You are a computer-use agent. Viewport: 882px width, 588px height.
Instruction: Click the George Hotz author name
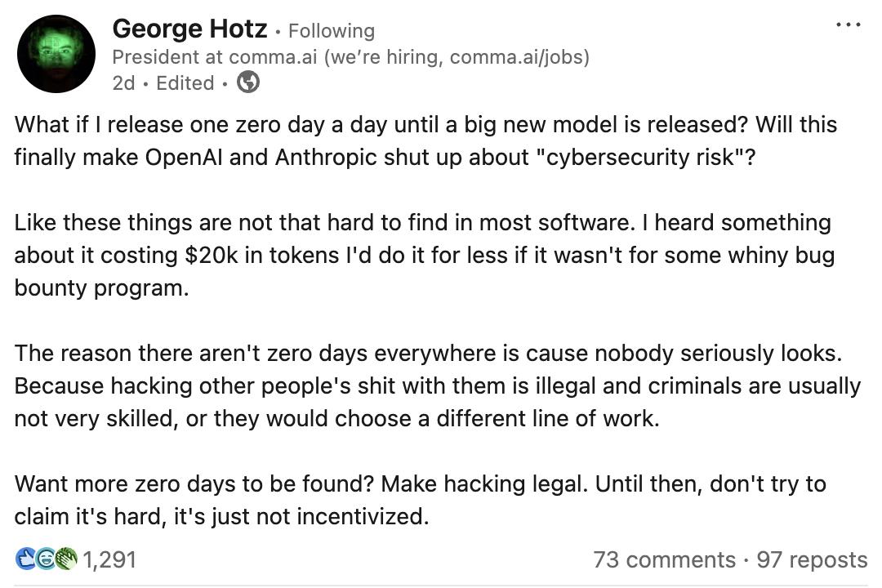tap(189, 29)
